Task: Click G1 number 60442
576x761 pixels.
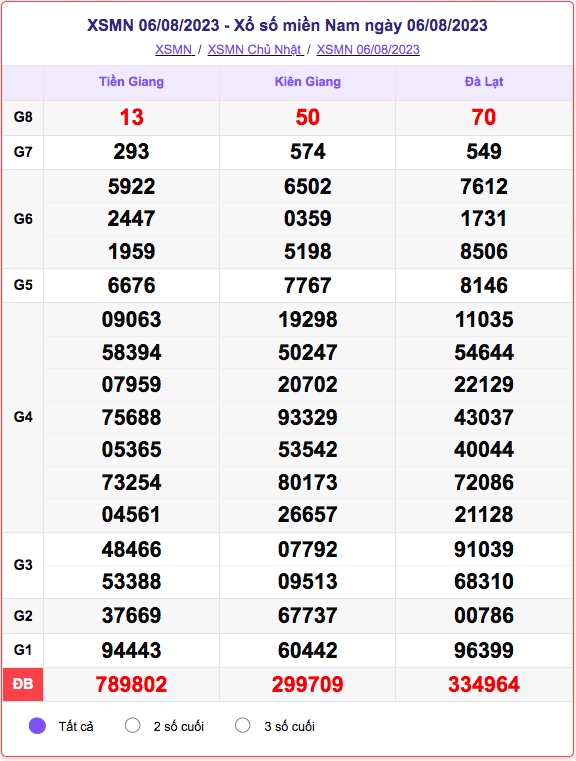Action: point(308,651)
